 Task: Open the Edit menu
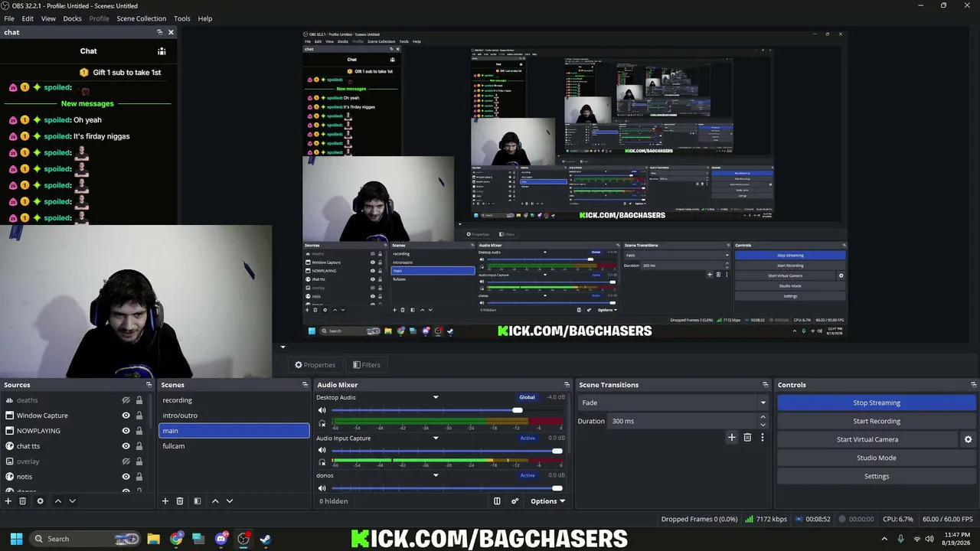[28, 18]
